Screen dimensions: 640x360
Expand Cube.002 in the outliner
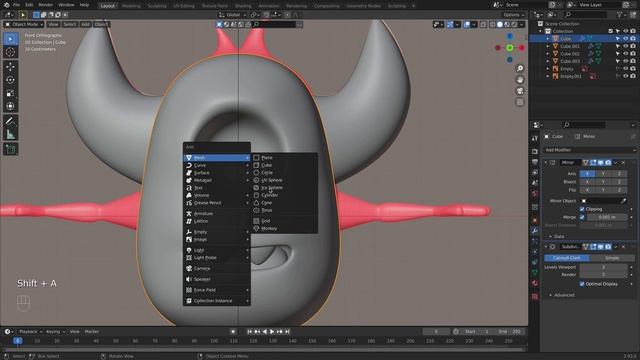point(548,53)
